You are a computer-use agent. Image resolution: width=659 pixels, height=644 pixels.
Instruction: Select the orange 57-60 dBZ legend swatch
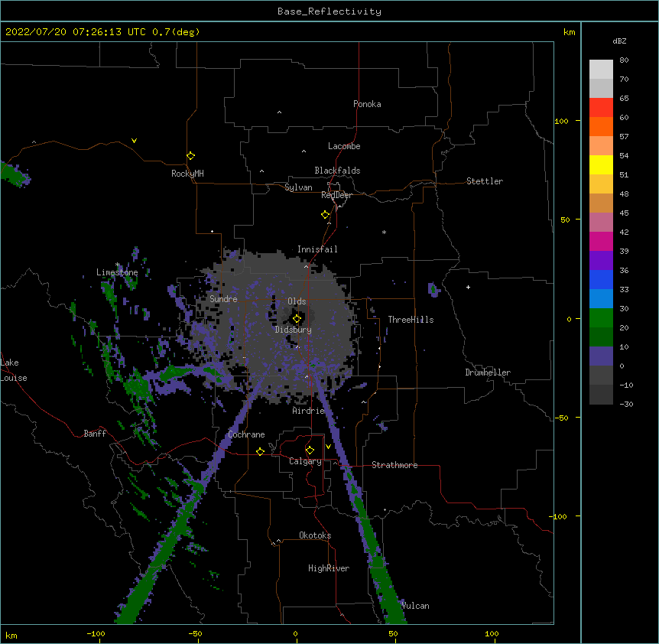(601, 126)
